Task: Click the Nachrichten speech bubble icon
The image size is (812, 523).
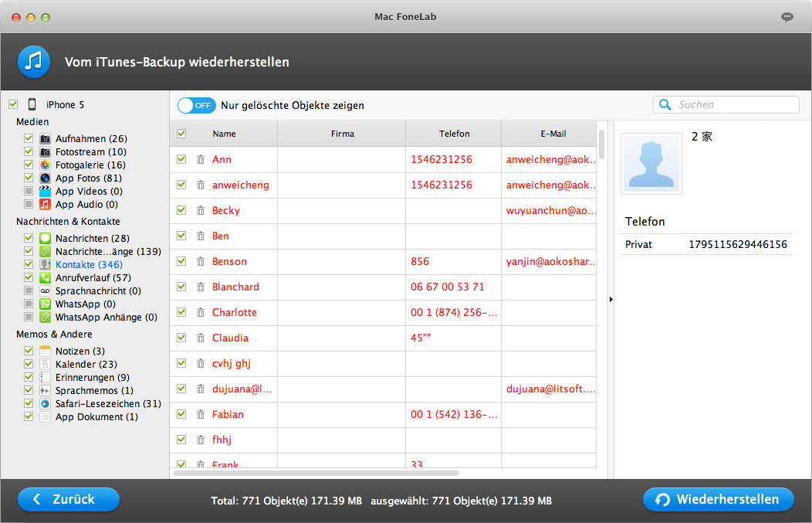Action: point(45,238)
